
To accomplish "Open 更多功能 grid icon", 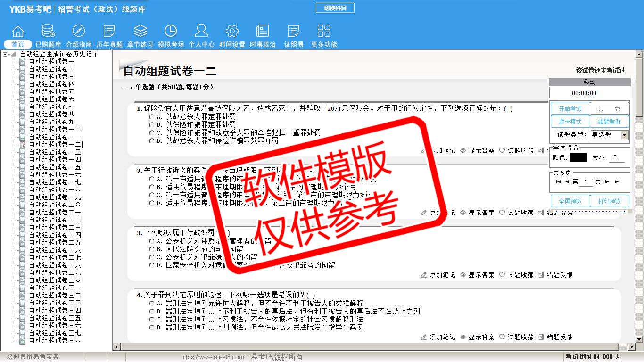I will [324, 32].
